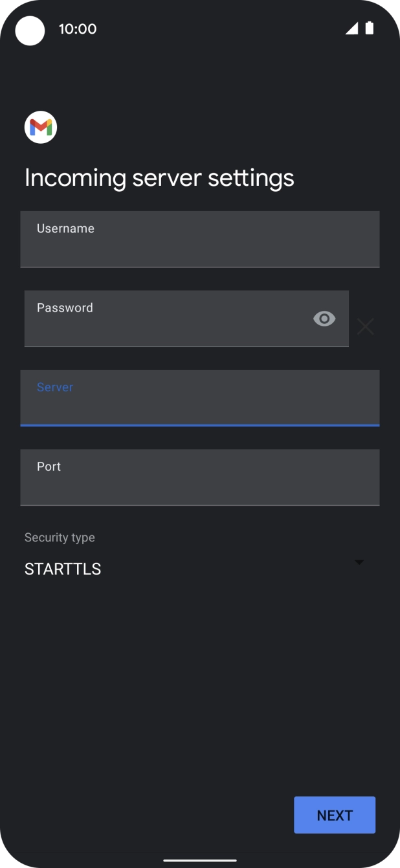400x868 pixels.
Task: Click the signal strength indicator
Action: click(x=351, y=29)
